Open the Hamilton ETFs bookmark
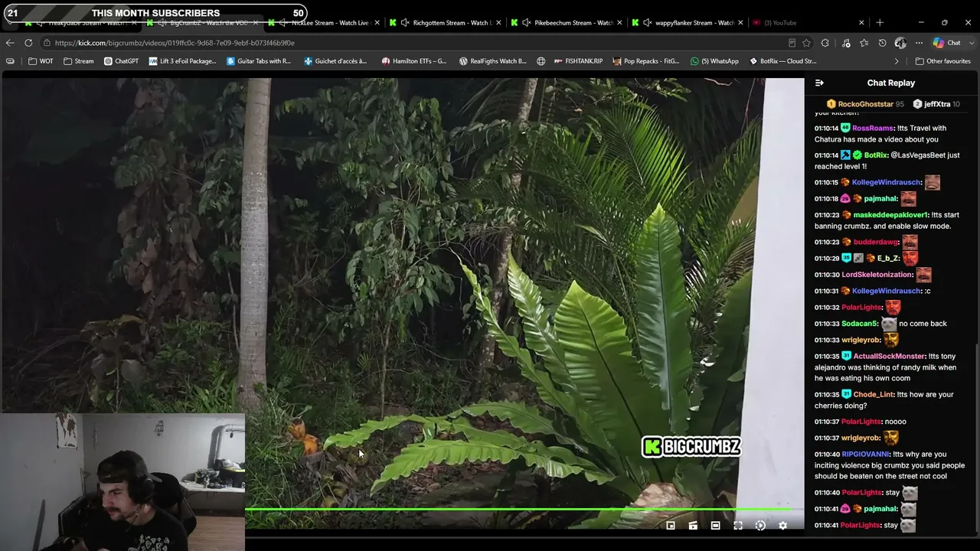Image resolution: width=980 pixels, height=551 pixels. (414, 61)
